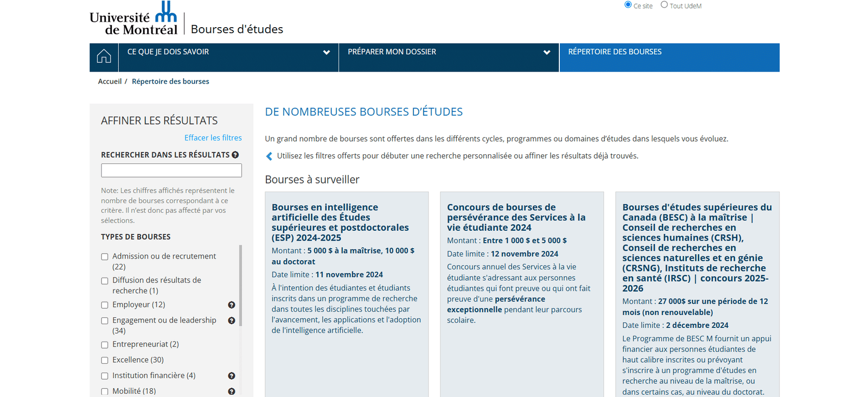
Task: Click the Bourses d'études site title
Action: (x=237, y=29)
